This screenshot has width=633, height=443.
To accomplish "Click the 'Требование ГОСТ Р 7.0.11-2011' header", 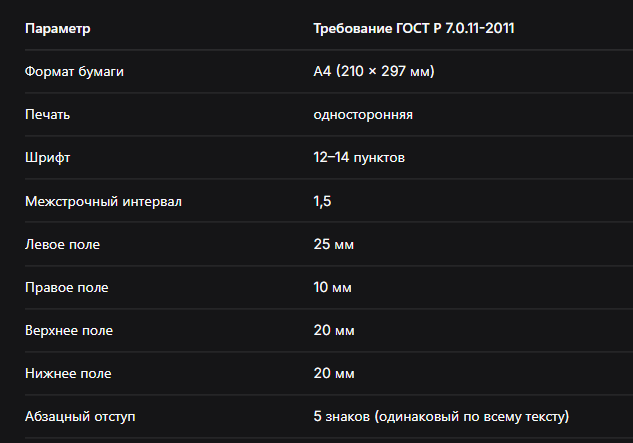I will pos(414,28).
